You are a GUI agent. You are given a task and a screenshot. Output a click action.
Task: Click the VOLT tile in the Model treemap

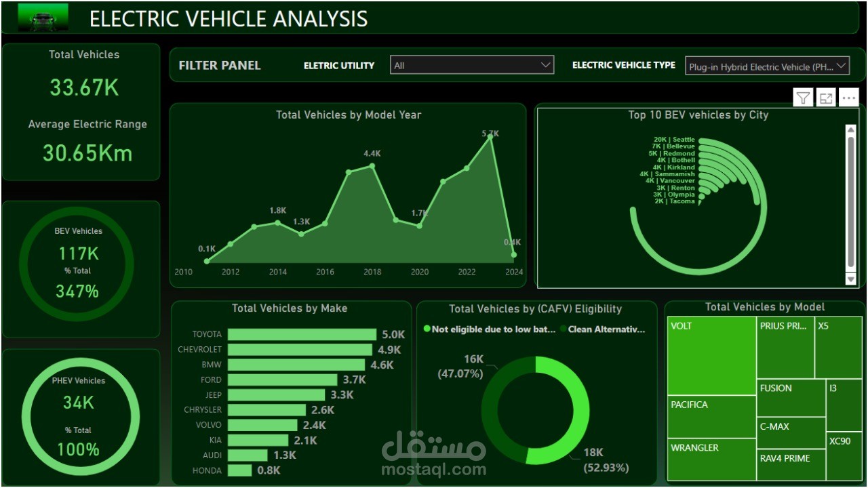pyautogui.click(x=711, y=356)
